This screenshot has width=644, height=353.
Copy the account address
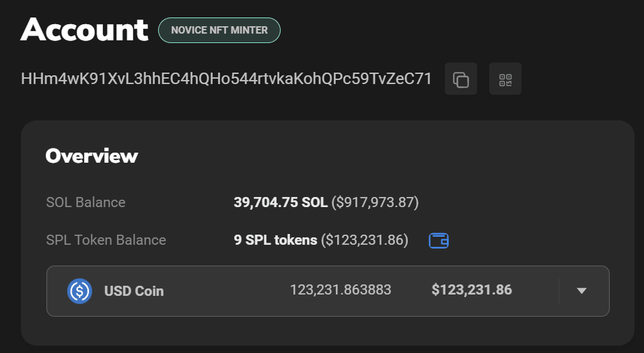(461, 79)
